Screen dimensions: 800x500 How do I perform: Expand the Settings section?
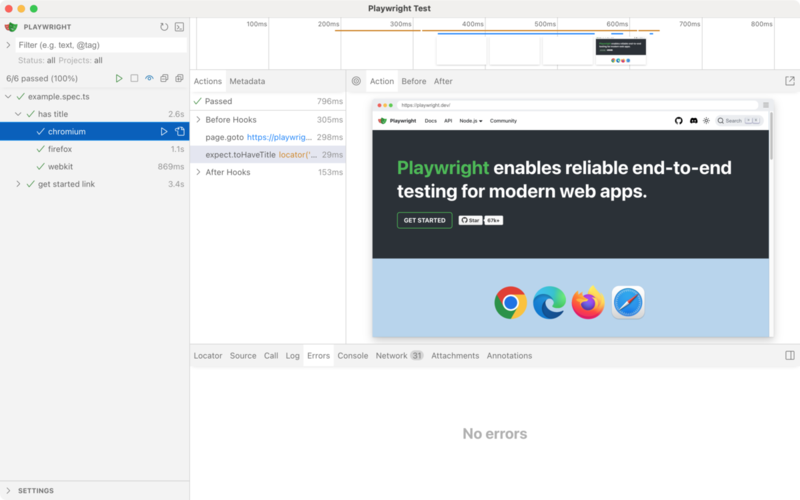point(8,491)
